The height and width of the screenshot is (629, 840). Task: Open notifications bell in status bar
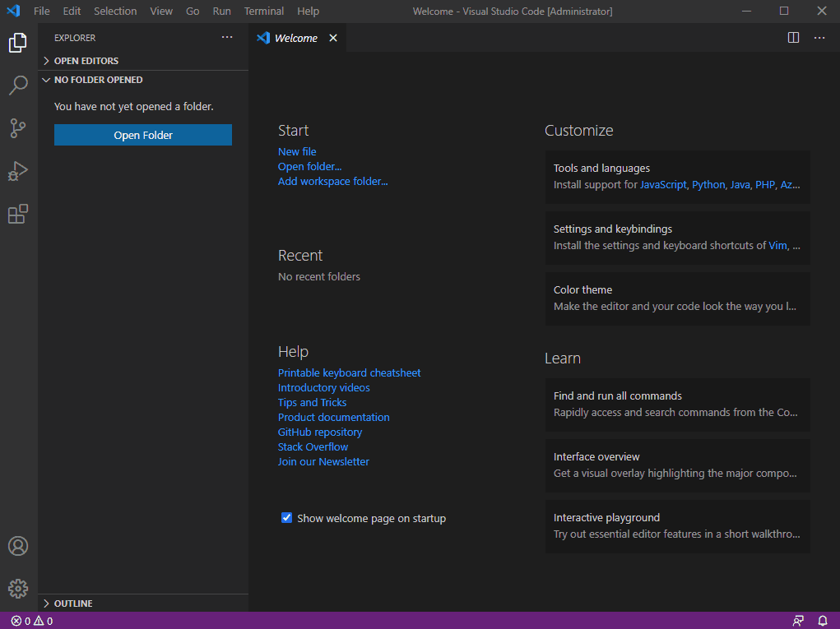click(x=823, y=621)
